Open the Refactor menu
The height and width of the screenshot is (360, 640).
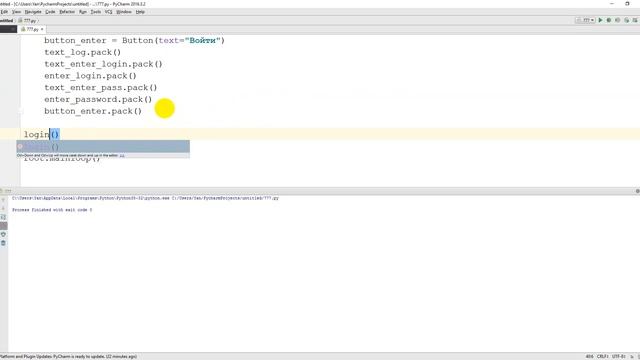point(67,12)
